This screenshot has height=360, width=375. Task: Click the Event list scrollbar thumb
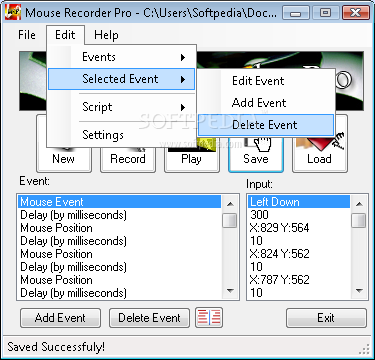click(230, 220)
